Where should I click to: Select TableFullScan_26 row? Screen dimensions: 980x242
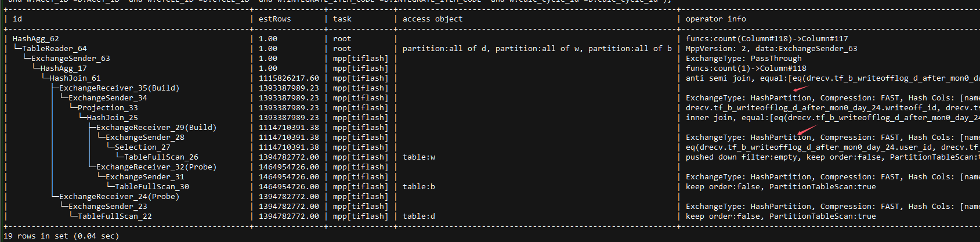[x=161, y=157]
